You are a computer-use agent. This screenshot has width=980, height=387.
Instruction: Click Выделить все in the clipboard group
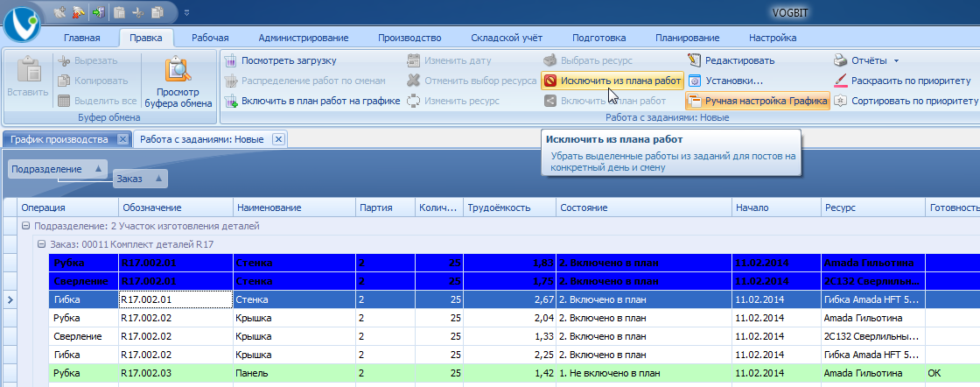[97, 100]
